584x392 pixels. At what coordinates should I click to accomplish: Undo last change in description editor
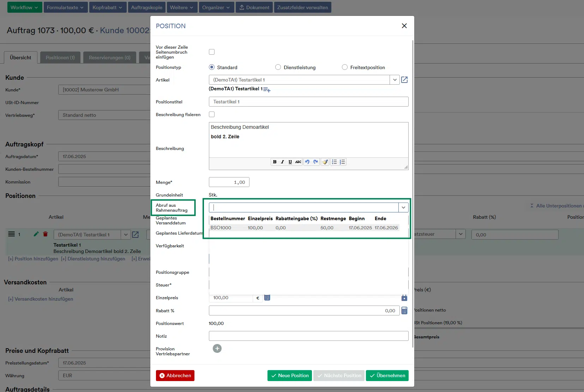pos(307,162)
